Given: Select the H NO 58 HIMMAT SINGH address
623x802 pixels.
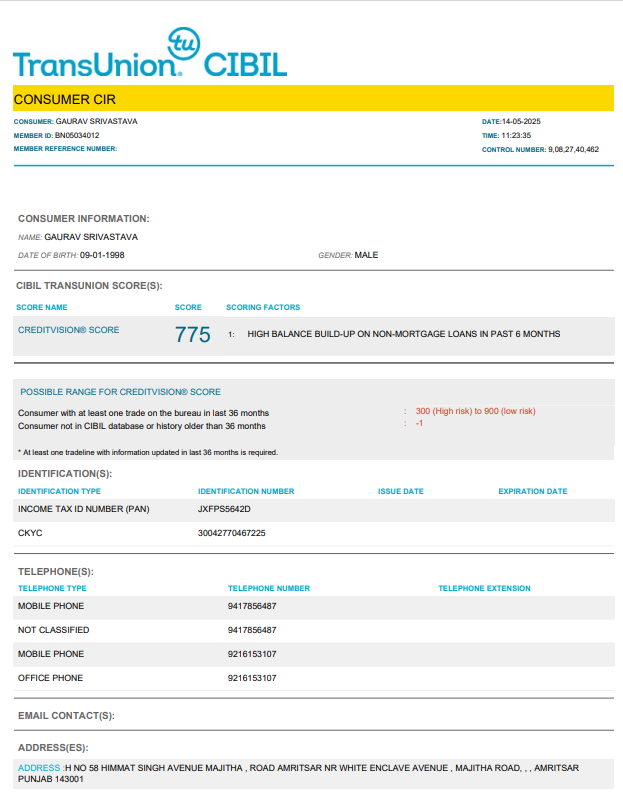Looking at the screenshot, I should [x=299, y=773].
